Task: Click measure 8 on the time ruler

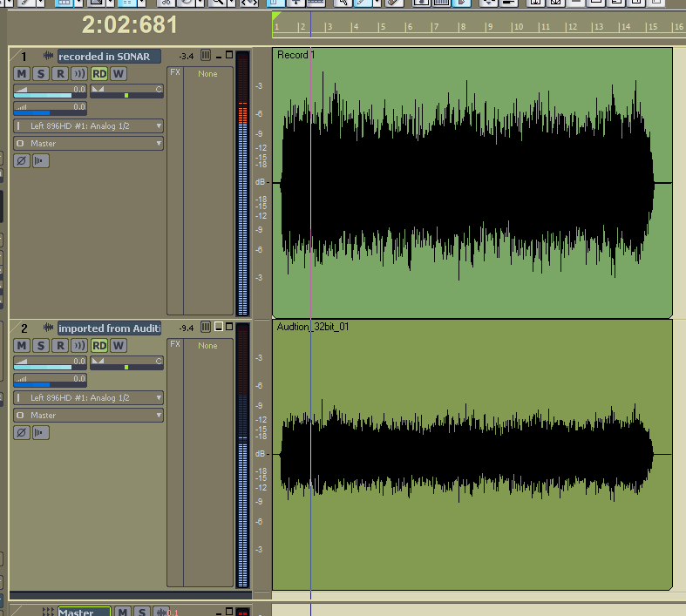Action: point(464,27)
